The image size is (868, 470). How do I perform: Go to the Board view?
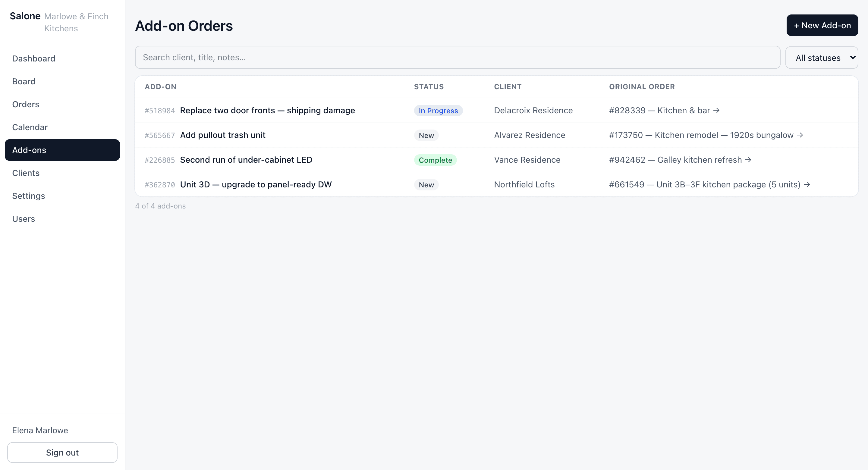pyautogui.click(x=62, y=82)
